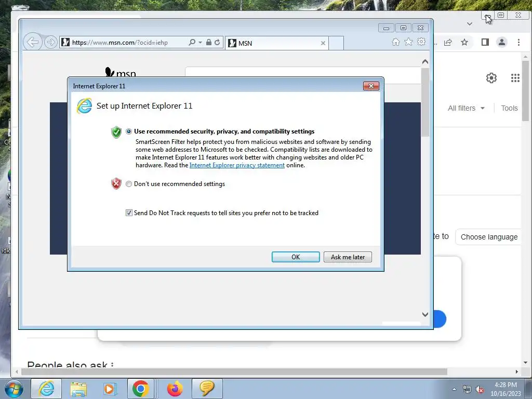This screenshot has height=399, width=532.
Task: Close the MSN tab
Action: tap(323, 43)
